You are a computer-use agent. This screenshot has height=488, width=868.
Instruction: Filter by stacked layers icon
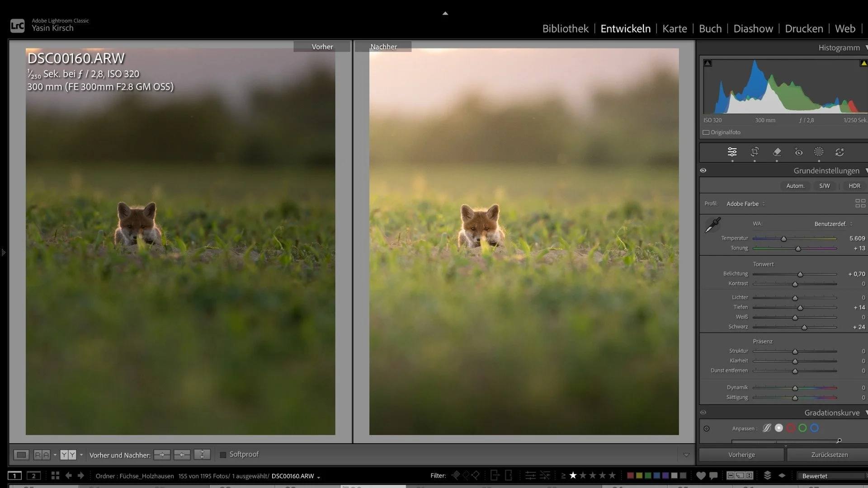(x=768, y=475)
